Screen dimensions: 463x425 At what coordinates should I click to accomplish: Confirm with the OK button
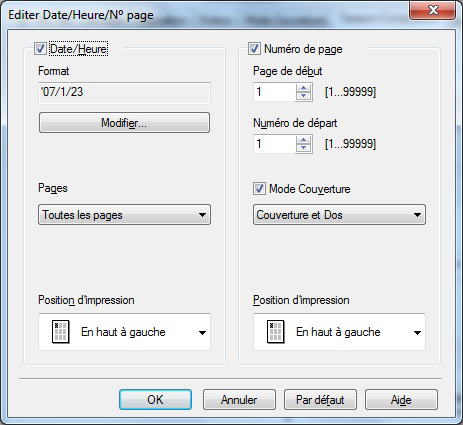click(x=155, y=399)
